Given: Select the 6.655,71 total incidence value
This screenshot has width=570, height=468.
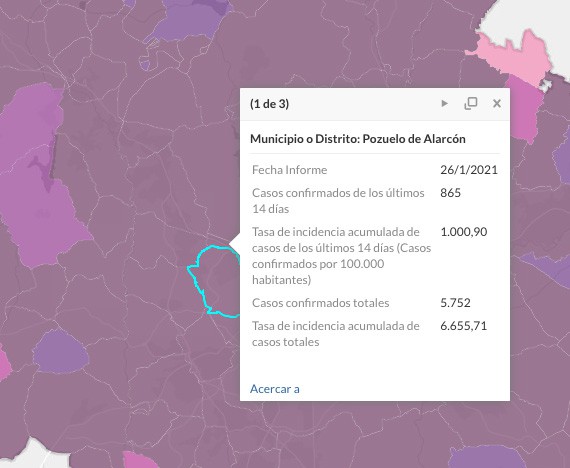Looking at the screenshot, I should [463, 326].
